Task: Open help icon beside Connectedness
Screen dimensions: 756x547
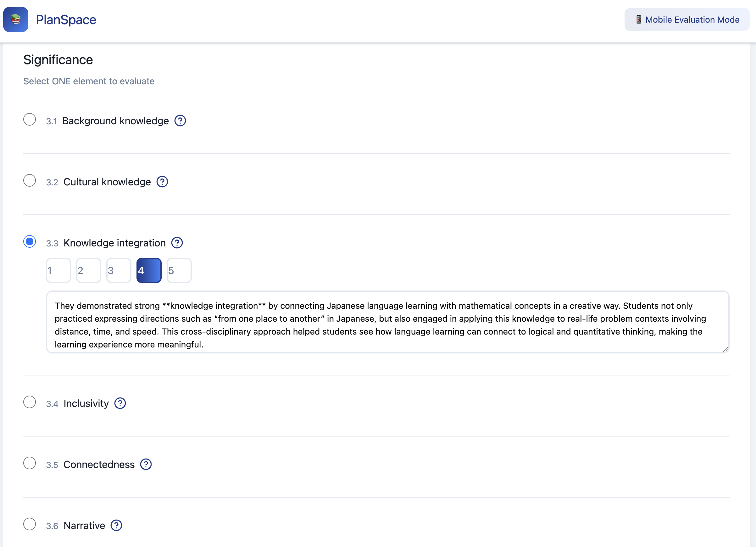Action: coord(146,464)
